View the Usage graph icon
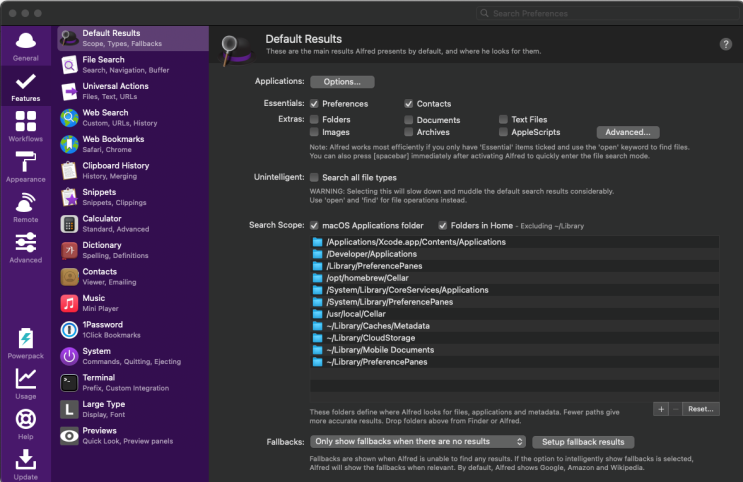 click(x=26, y=379)
